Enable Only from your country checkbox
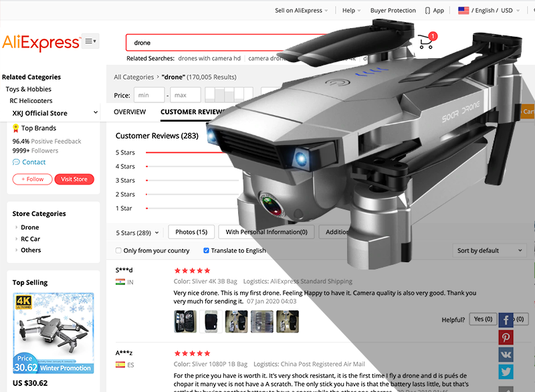Viewport: 535px width, 392px height. 118,250
